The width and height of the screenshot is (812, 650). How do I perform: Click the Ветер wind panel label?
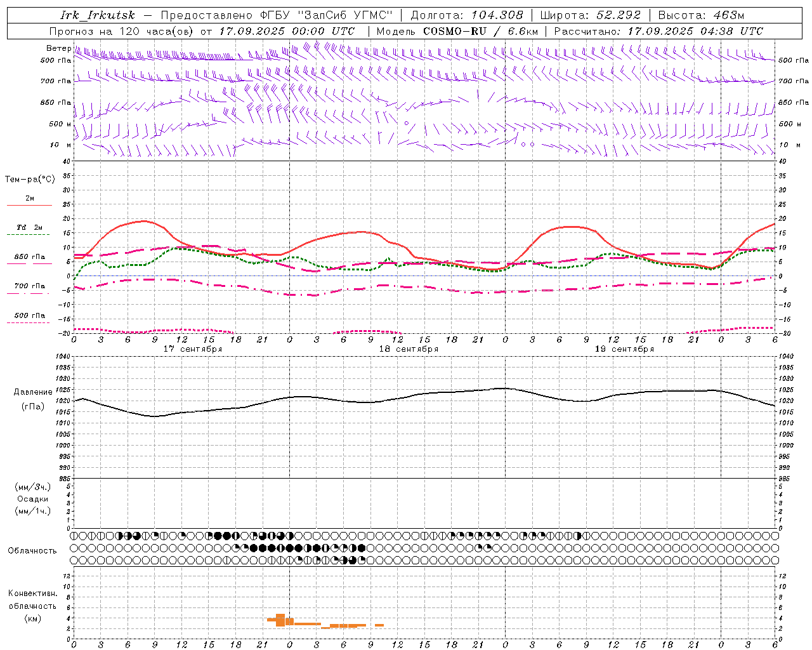58,48
